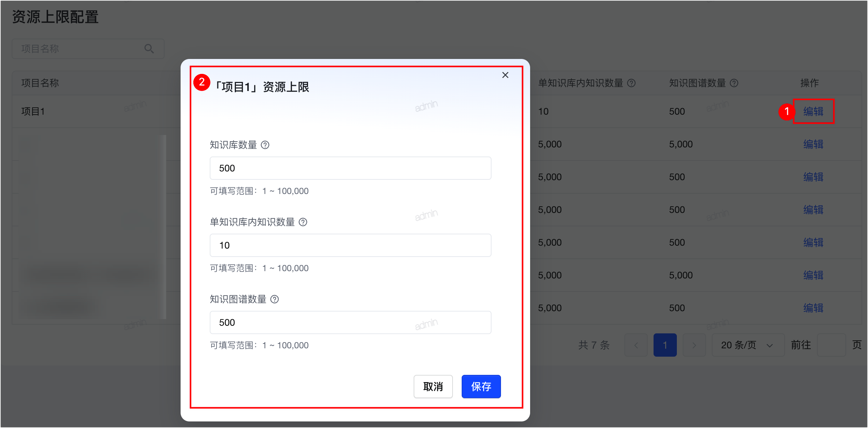Click the 操作 column header
Image resolution: width=868 pixels, height=428 pixels.
tap(809, 83)
